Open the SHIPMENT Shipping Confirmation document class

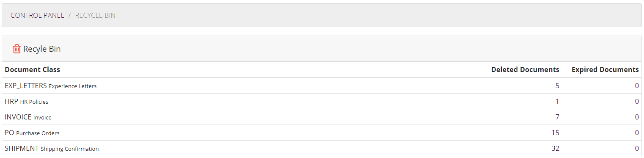[52, 148]
